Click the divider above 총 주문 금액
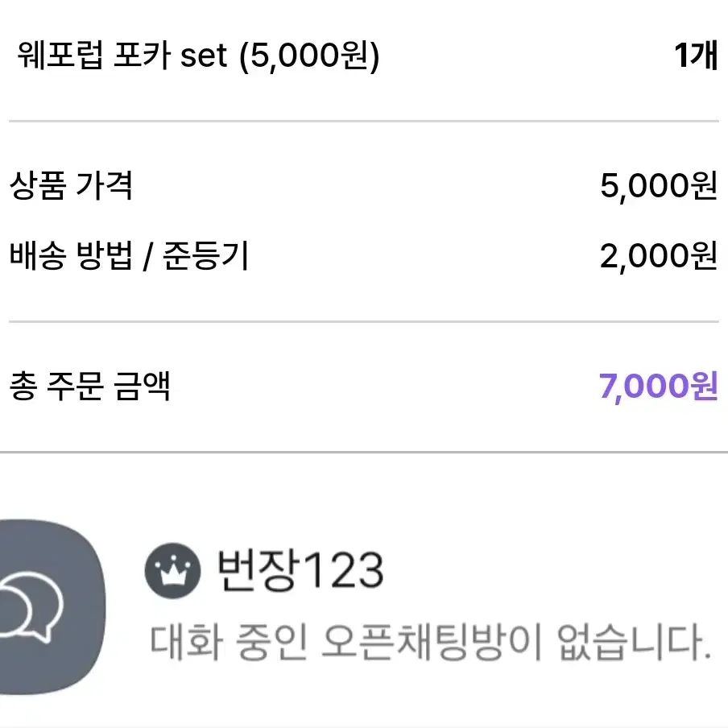The height and width of the screenshot is (728, 728). tap(364, 321)
